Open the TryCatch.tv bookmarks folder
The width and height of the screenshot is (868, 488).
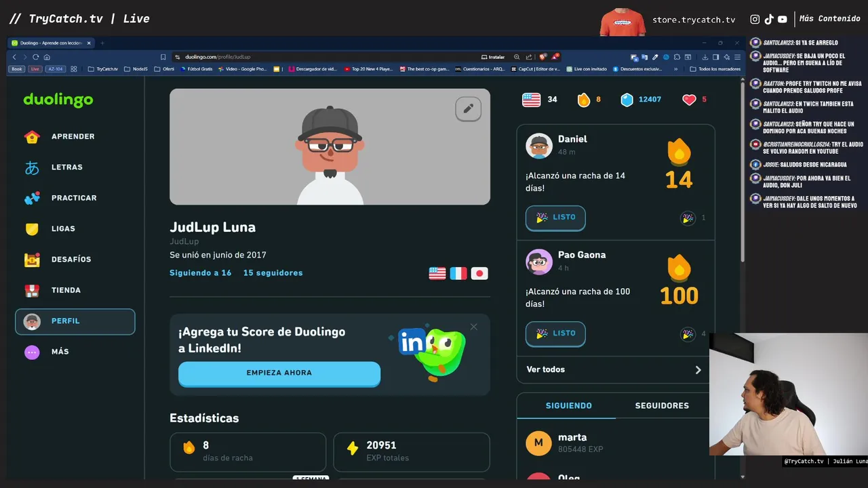pyautogui.click(x=103, y=69)
